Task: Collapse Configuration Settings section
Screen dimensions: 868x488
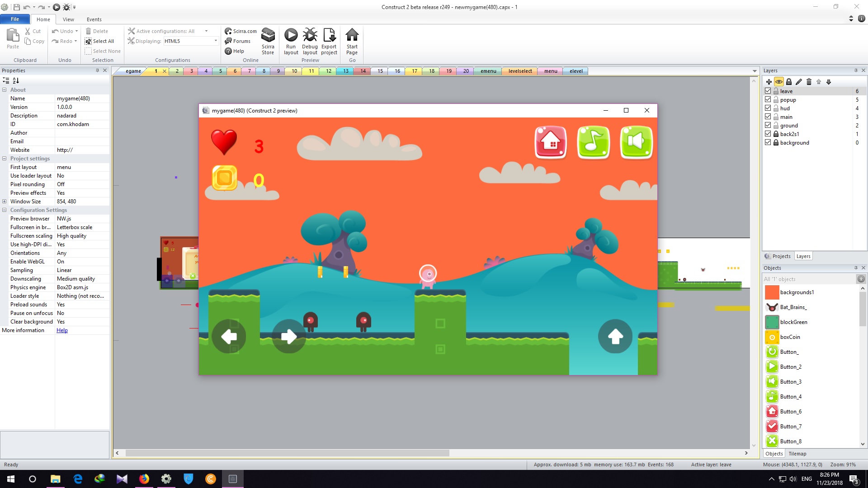Action: [x=4, y=210]
